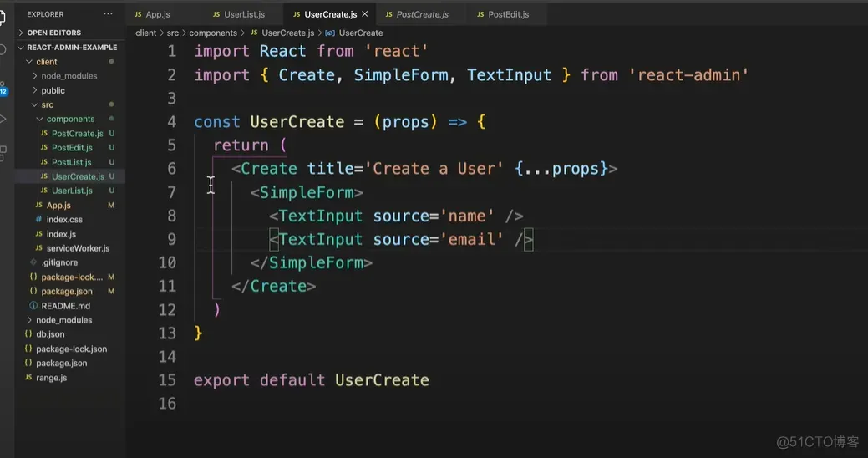868x458 pixels.
Task: Expand node_modules folder inside client
Action: pyautogui.click(x=69, y=76)
